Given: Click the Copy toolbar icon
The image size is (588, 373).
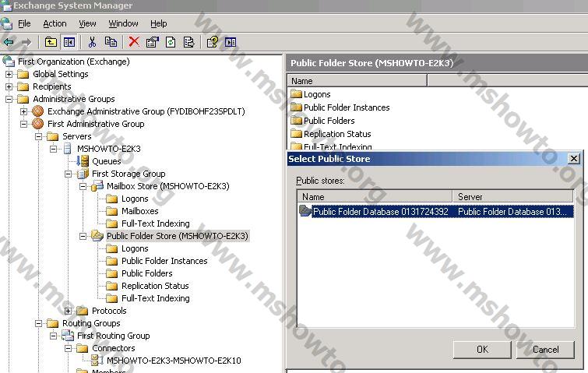Looking at the screenshot, I should [111, 41].
